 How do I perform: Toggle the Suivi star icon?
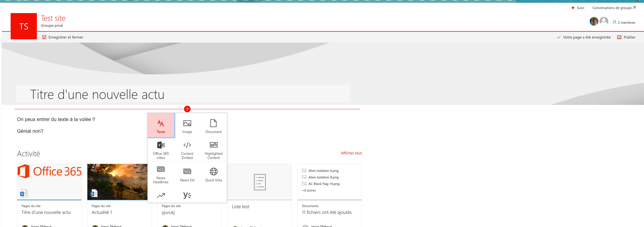pos(573,8)
